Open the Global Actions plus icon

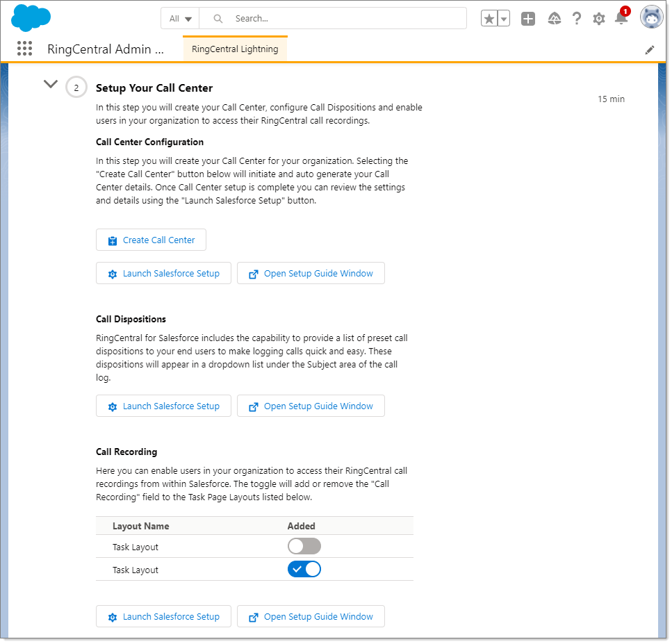[x=528, y=19]
